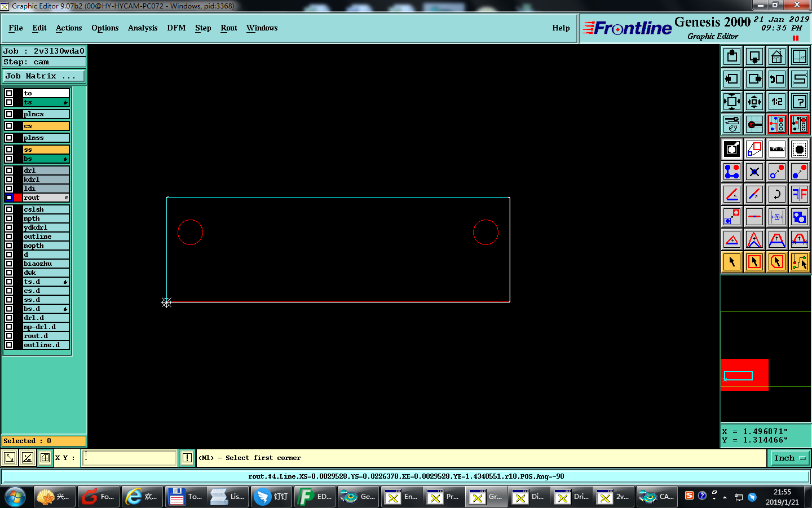Toggle display checkbox for layer ss
The image size is (812, 508).
[9, 150]
